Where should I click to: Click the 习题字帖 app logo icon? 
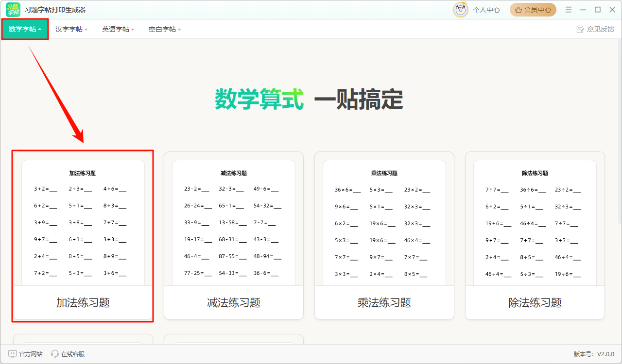[x=13, y=10]
